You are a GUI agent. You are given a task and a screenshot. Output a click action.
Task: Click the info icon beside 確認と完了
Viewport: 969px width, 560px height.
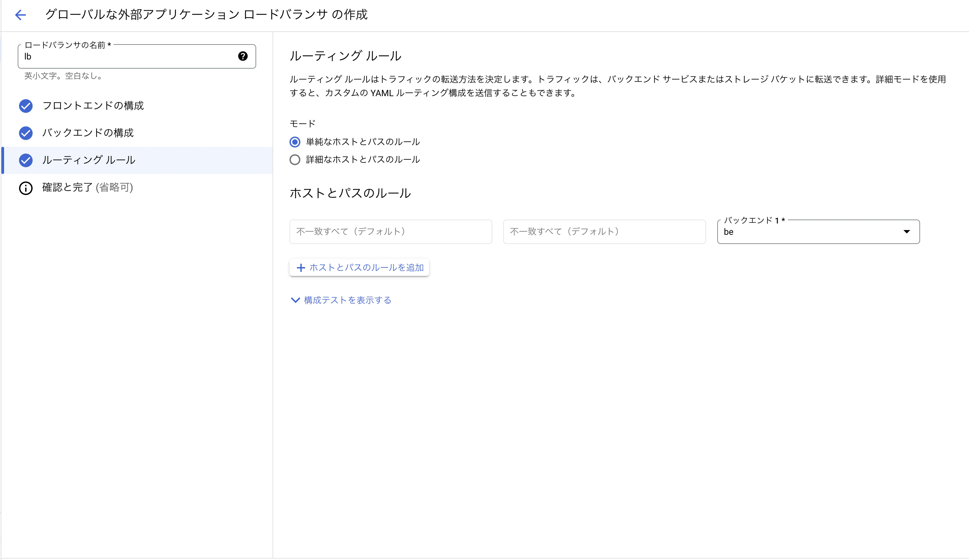(26, 188)
